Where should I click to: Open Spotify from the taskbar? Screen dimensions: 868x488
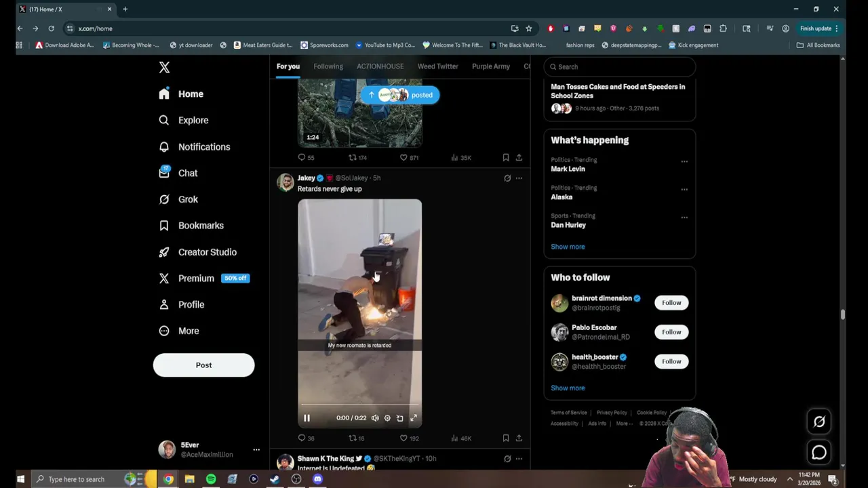[211, 479]
